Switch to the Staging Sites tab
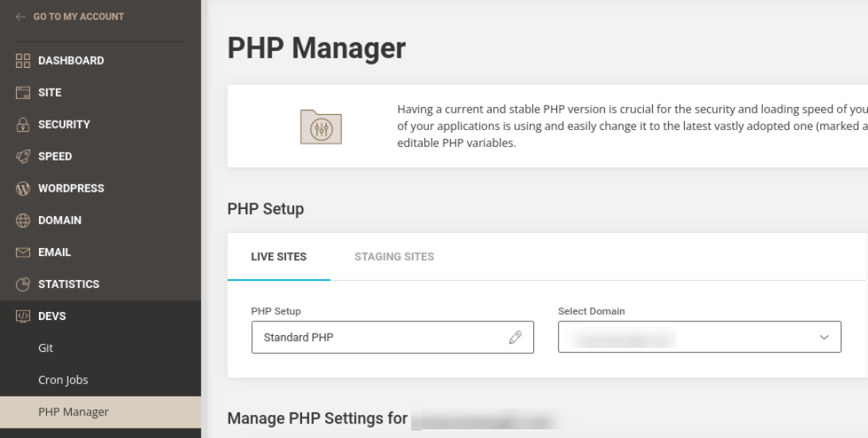868x438 pixels. coord(394,257)
